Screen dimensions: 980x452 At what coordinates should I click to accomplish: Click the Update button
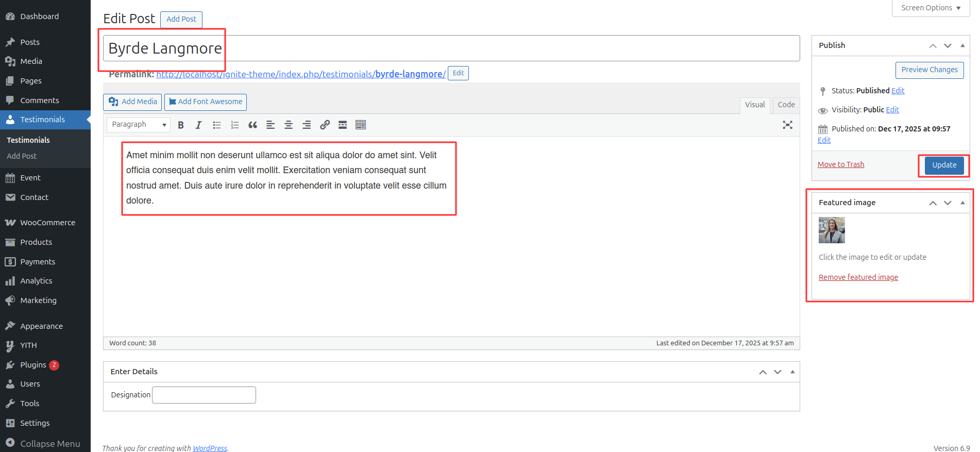click(944, 165)
